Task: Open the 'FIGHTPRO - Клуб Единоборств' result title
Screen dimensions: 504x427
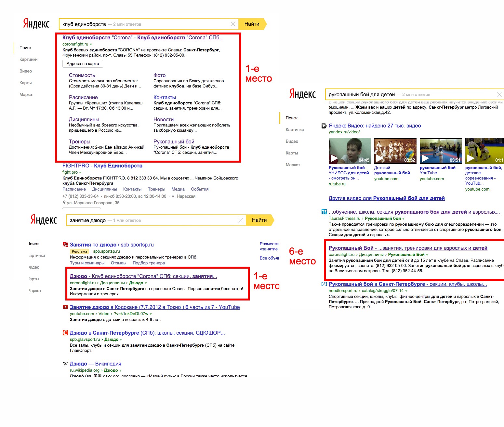Action: pos(102,166)
